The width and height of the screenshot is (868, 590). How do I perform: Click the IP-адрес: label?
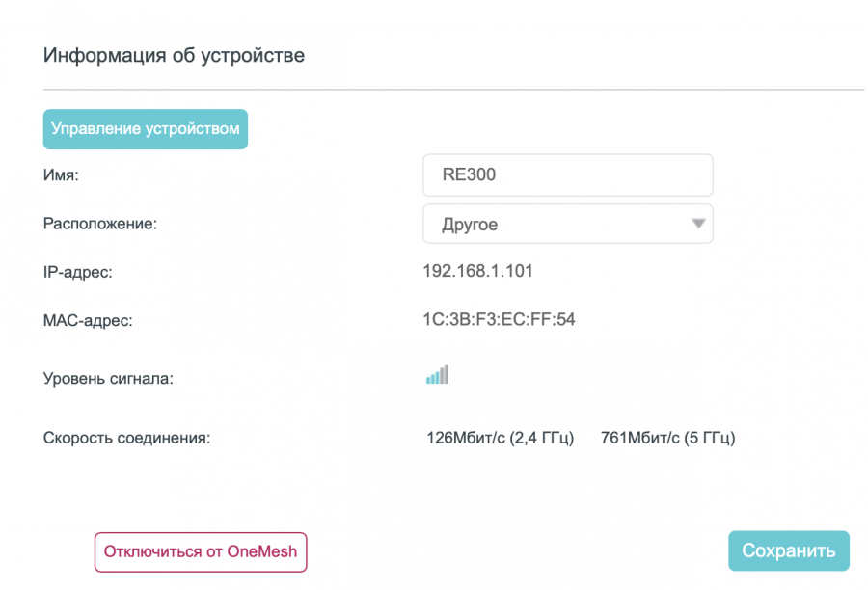point(77,272)
